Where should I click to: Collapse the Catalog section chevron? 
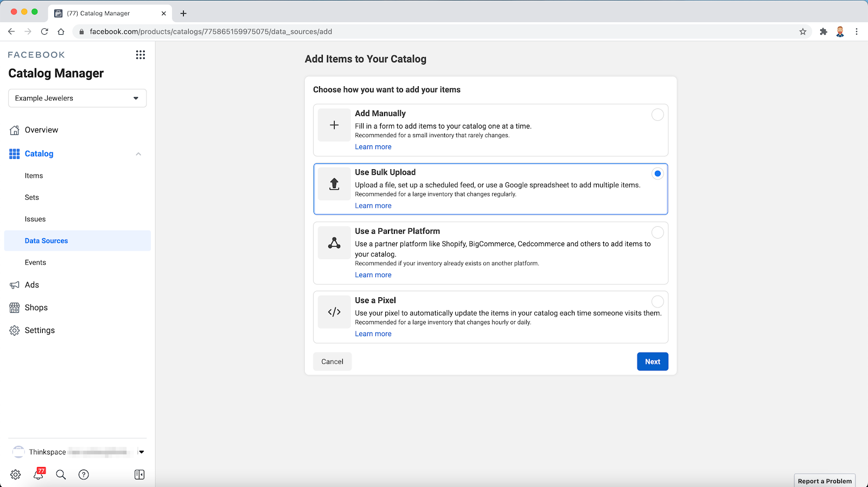(x=138, y=154)
